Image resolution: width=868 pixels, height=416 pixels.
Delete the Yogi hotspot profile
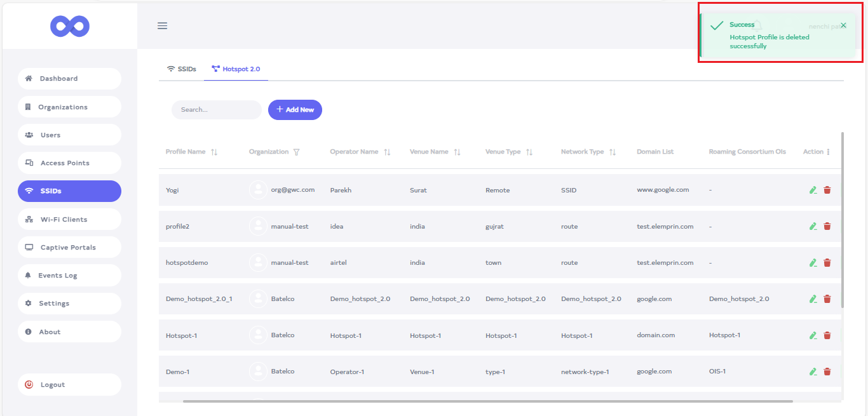pyautogui.click(x=827, y=190)
